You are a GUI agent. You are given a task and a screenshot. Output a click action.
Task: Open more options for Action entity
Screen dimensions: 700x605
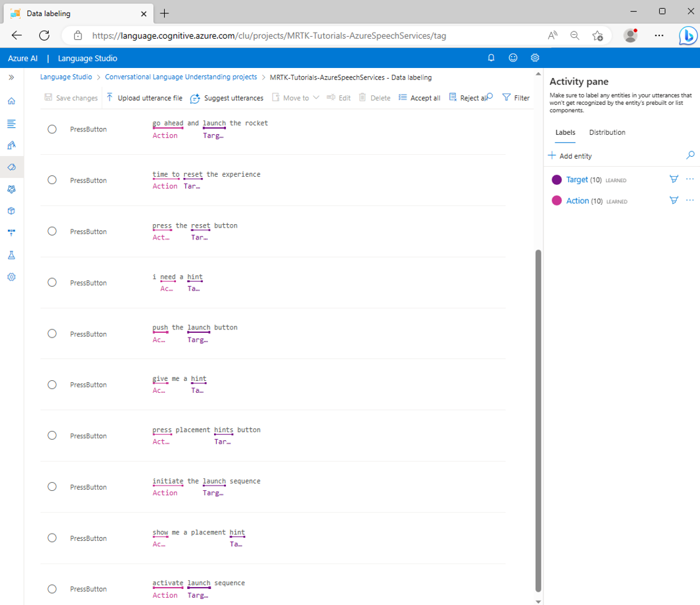[690, 200]
